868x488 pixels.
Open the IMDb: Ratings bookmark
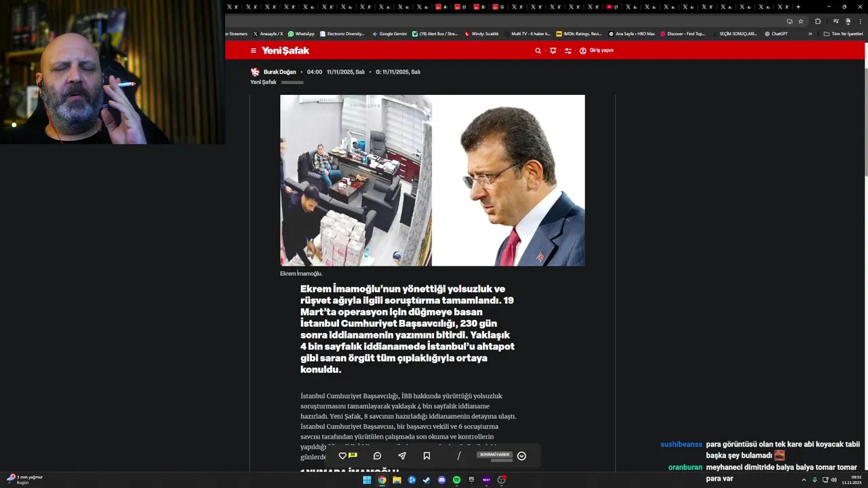tap(578, 34)
